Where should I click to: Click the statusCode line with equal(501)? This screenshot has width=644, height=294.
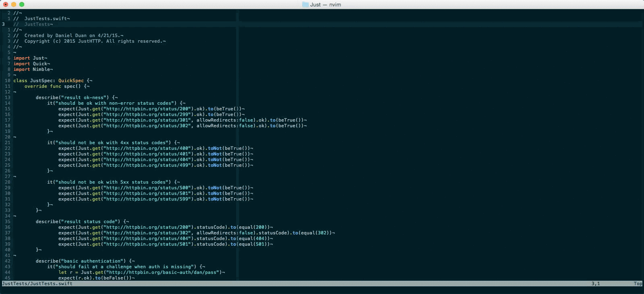point(166,244)
